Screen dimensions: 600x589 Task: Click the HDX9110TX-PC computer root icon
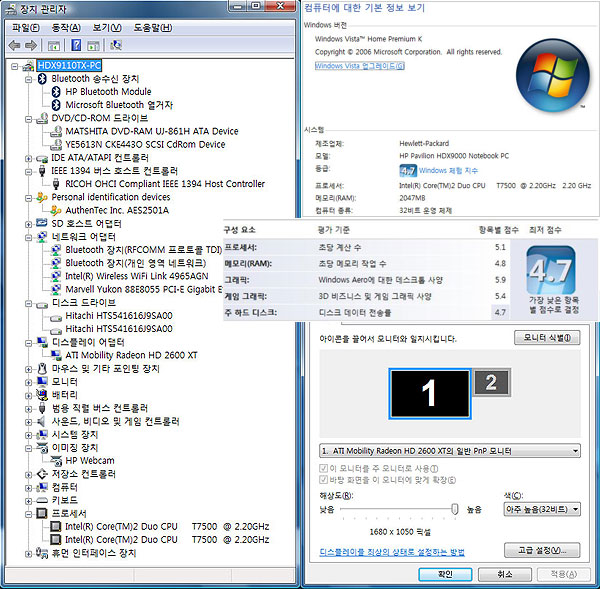pos(29,66)
